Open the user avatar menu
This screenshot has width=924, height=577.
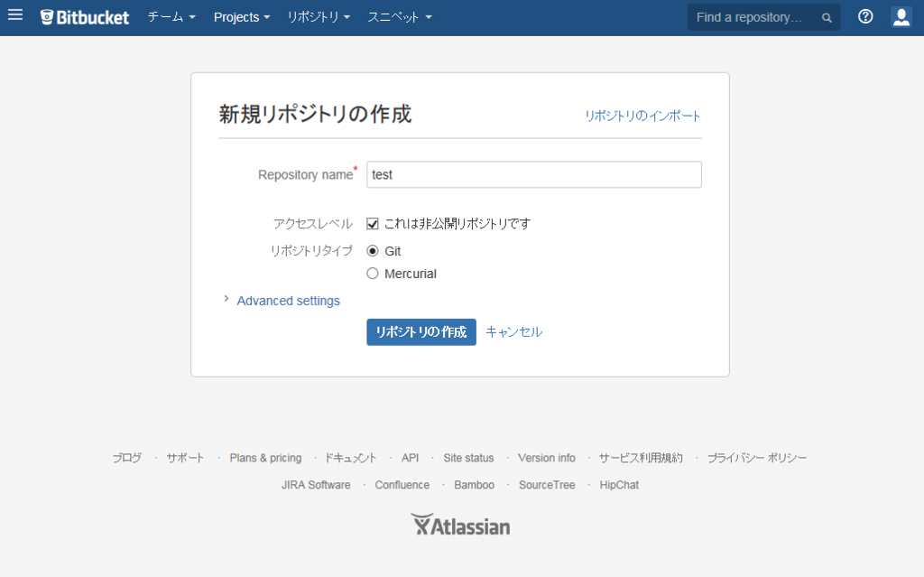901,16
